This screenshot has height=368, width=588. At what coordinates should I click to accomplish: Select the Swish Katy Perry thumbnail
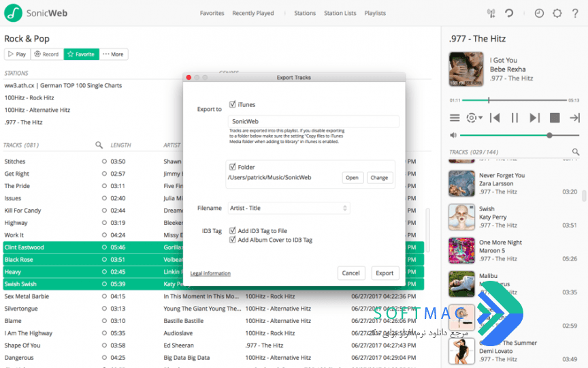pyautogui.click(x=461, y=217)
